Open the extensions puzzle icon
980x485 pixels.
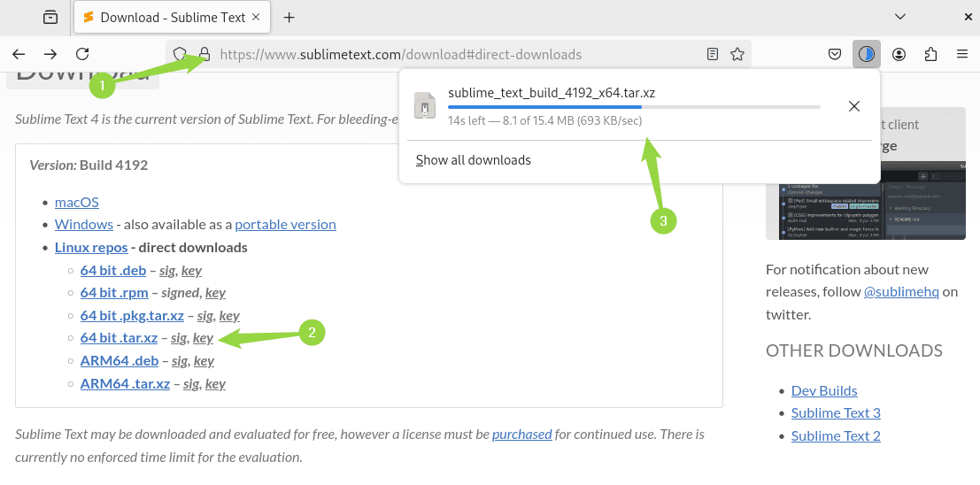pyautogui.click(x=930, y=54)
